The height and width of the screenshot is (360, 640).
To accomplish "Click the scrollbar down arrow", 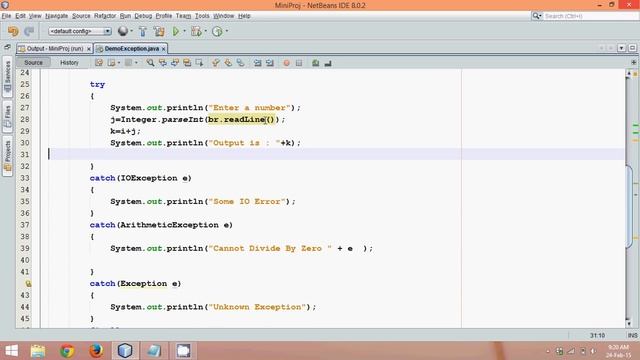I will (629, 324).
